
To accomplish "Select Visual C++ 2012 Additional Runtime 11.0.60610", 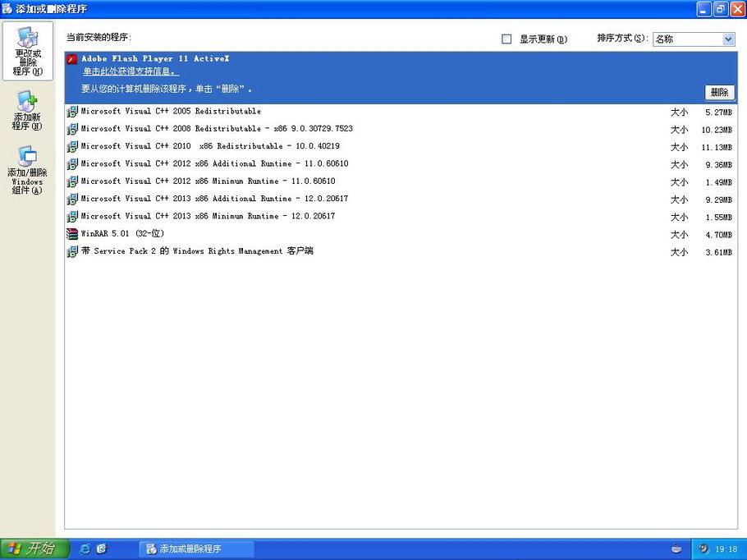I will [x=401, y=164].
